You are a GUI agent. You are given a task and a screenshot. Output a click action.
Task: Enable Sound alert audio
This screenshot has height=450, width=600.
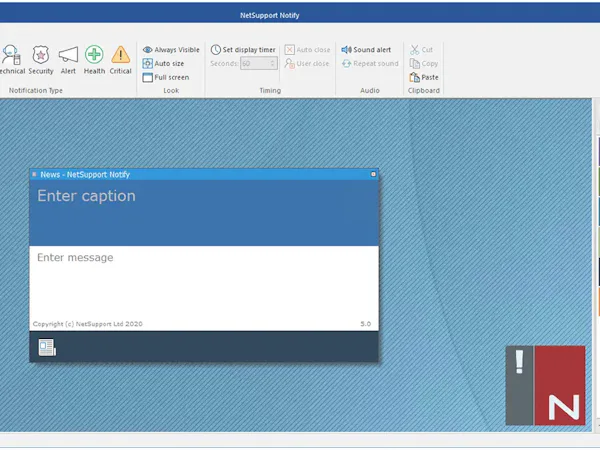point(366,50)
